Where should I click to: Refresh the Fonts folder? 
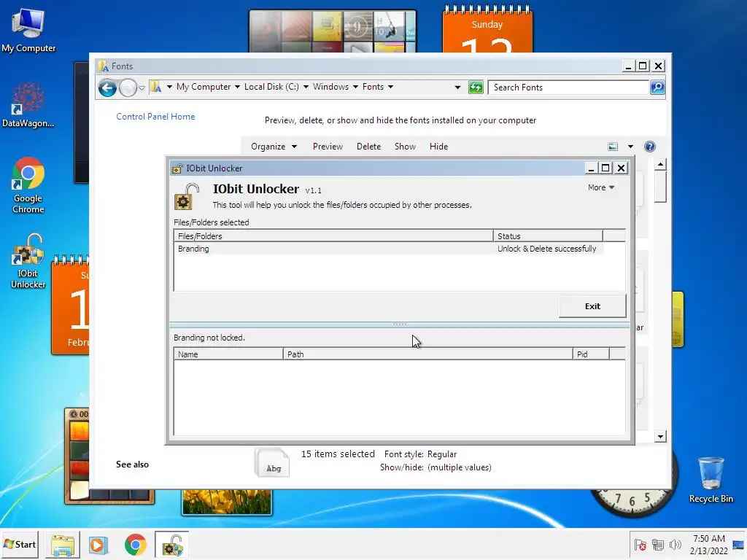[x=476, y=87]
